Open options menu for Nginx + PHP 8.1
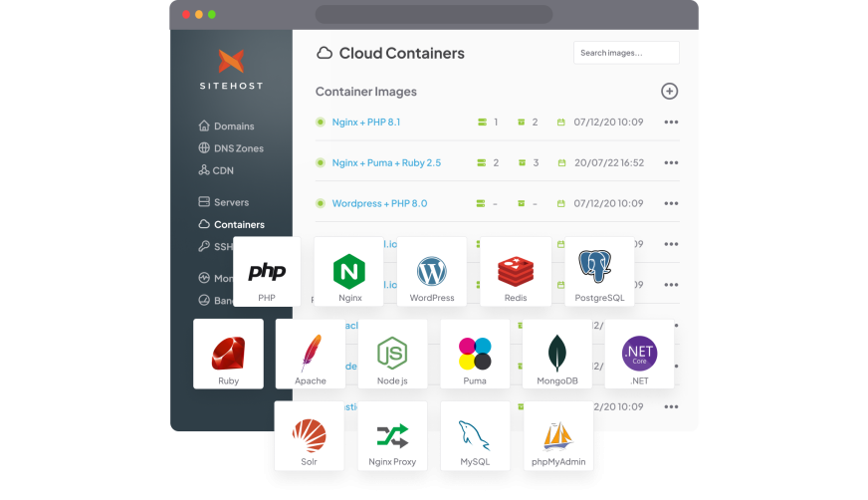Screen dimensions: 868x500 pos(671,123)
